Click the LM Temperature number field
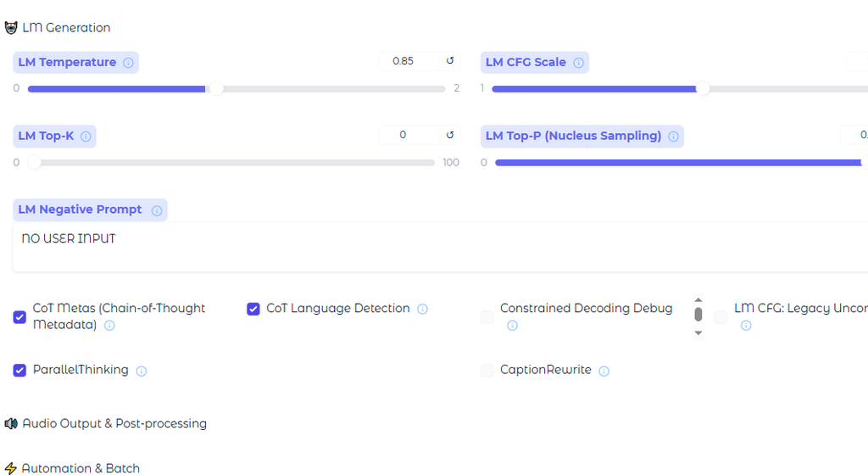This screenshot has width=868, height=475. [x=409, y=61]
